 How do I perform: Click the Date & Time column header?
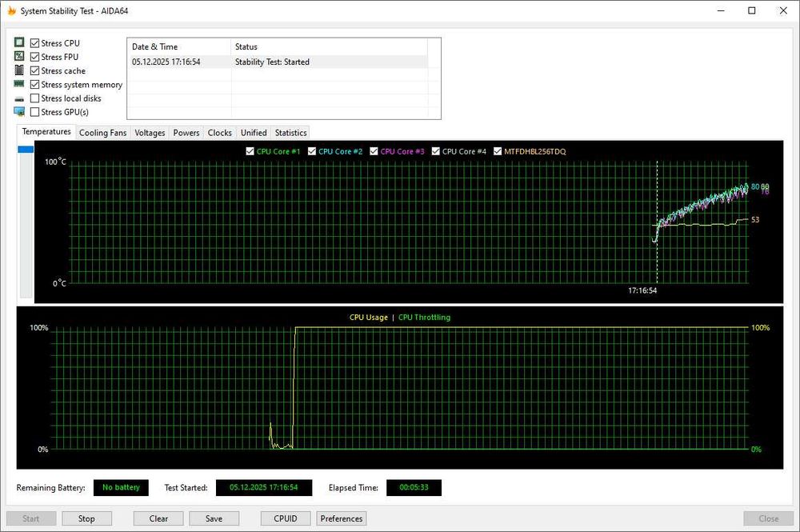(179, 46)
